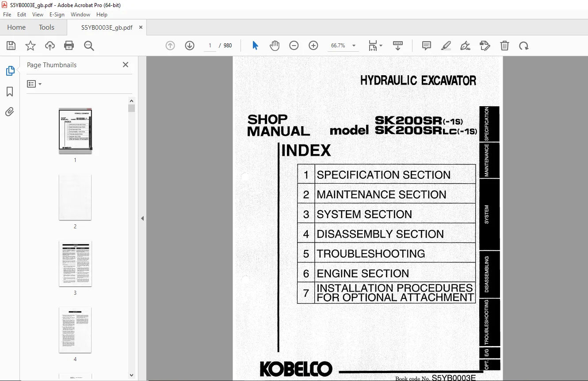Click the Edit stamp tool icon
This screenshot has height=381, width=588.
tap(485, 46)
